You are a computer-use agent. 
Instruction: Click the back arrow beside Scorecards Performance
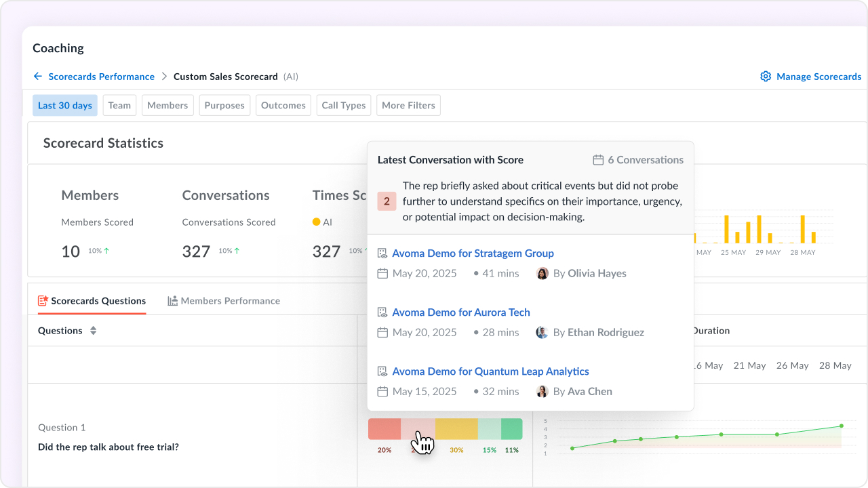point(38,77)
